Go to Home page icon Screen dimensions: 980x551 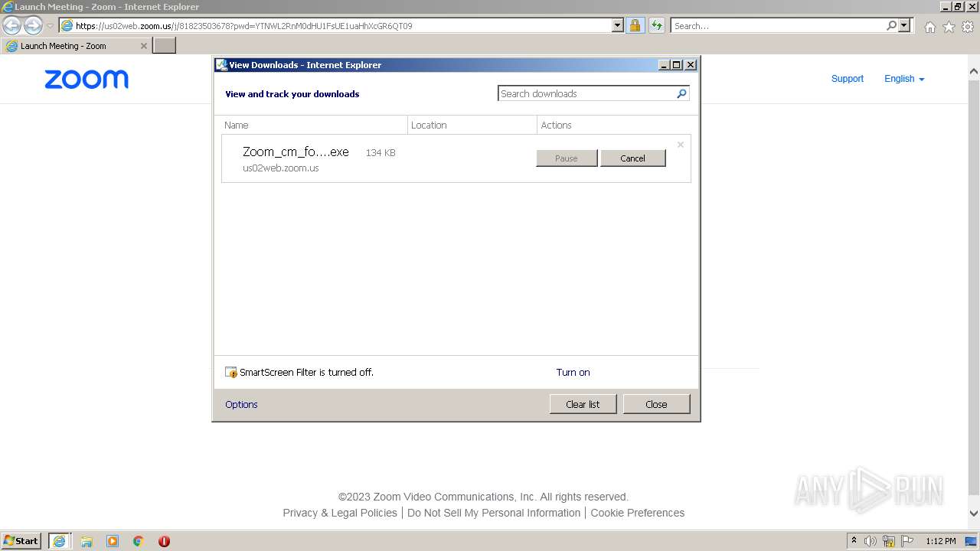pos(929,27)
